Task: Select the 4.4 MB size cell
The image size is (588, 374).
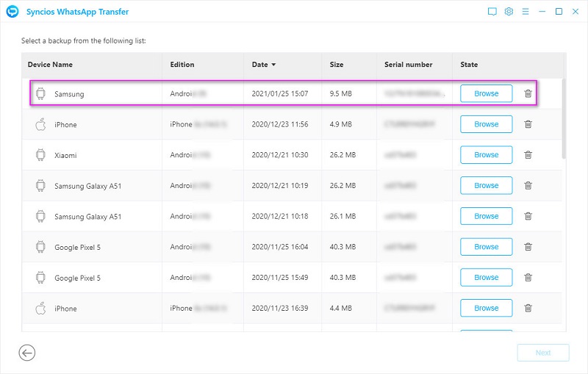Action: 340,309
